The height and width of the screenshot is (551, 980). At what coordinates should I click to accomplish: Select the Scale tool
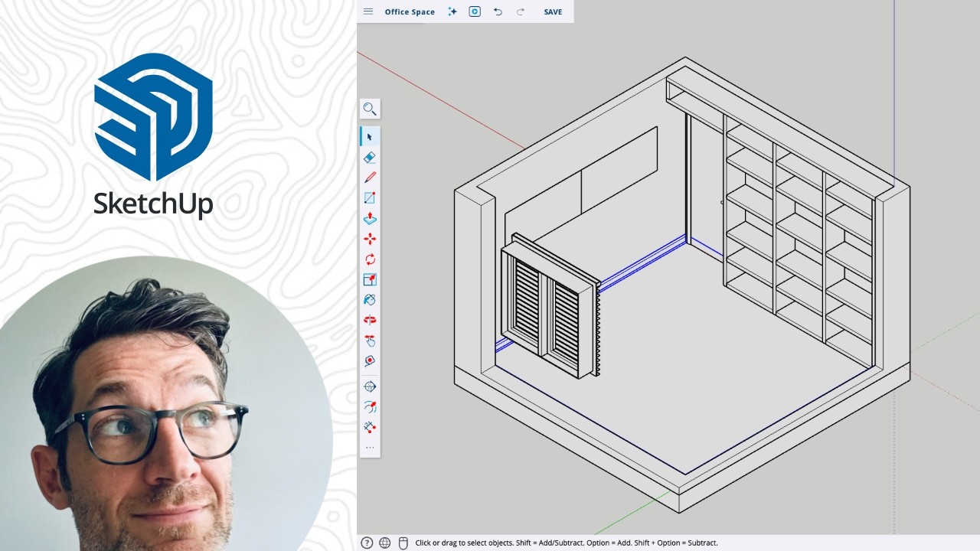pos(370,279)
